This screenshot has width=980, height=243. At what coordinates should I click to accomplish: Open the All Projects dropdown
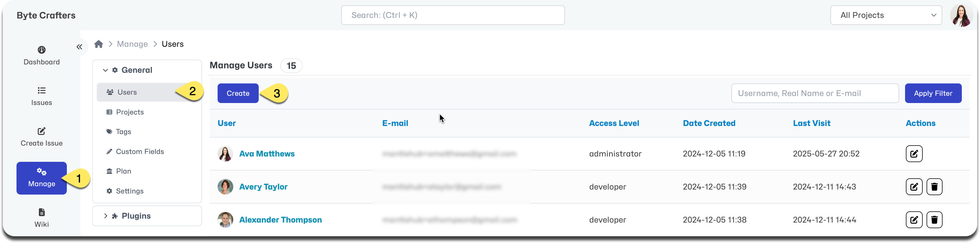click(886, 15)
